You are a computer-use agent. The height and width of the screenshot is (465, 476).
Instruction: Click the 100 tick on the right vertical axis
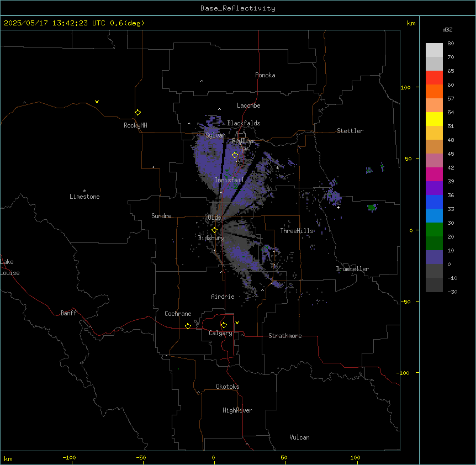[x=405, y=87]
